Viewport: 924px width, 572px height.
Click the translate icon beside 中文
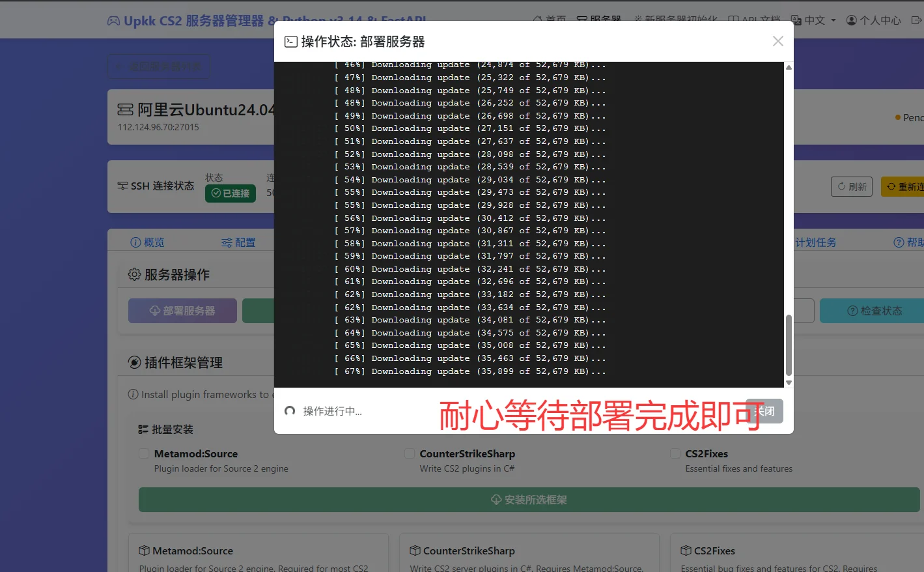click(796, 20)
